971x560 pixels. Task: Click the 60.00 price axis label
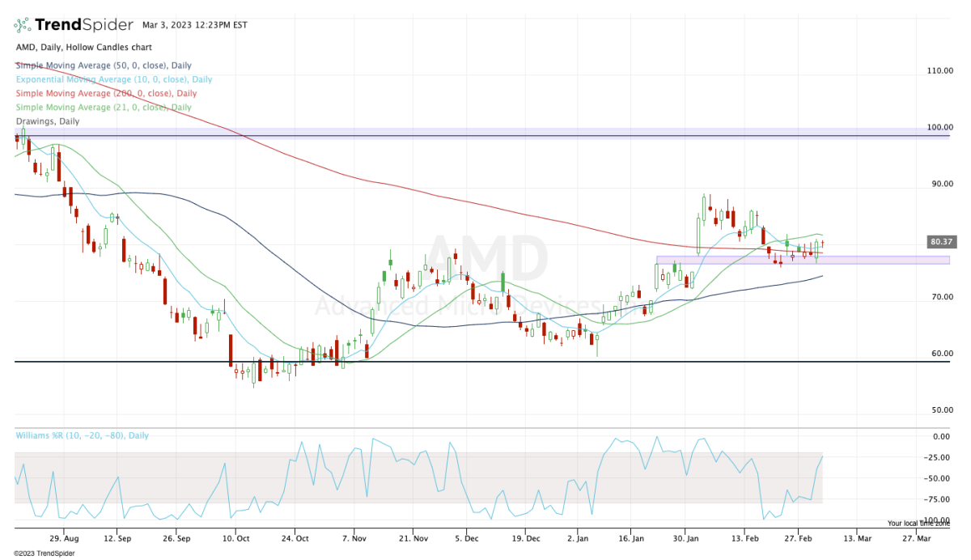pos(940,354)
